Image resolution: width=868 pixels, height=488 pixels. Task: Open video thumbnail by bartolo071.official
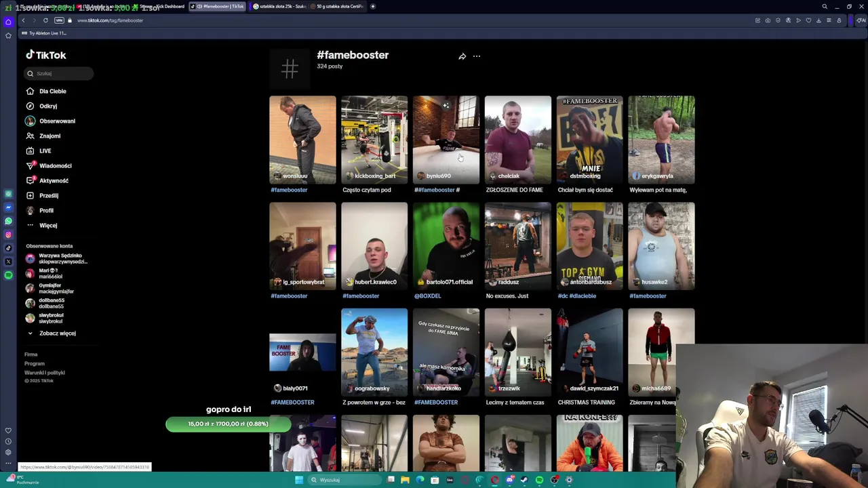446,245
